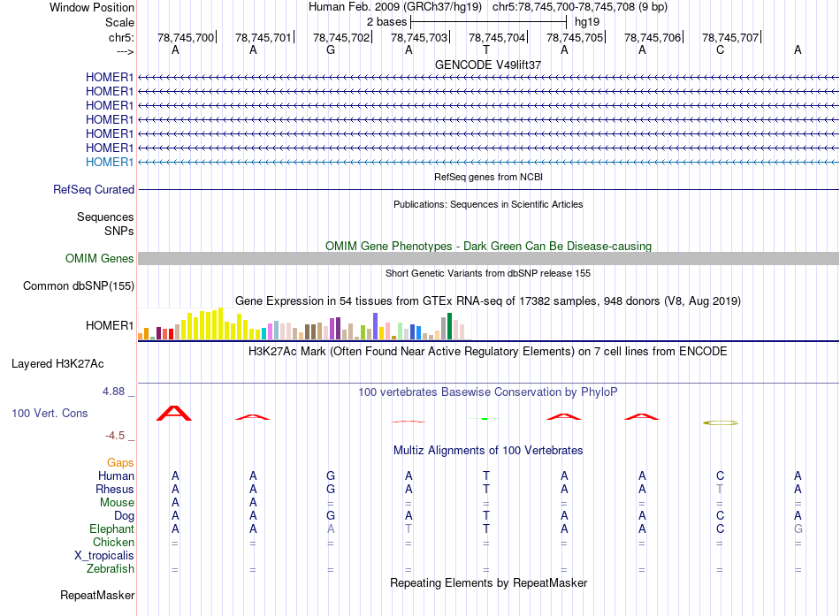This screenshot has height=616, width=840.
Task: Click the faded T in Rhesus row
Action: click(720, 489)
